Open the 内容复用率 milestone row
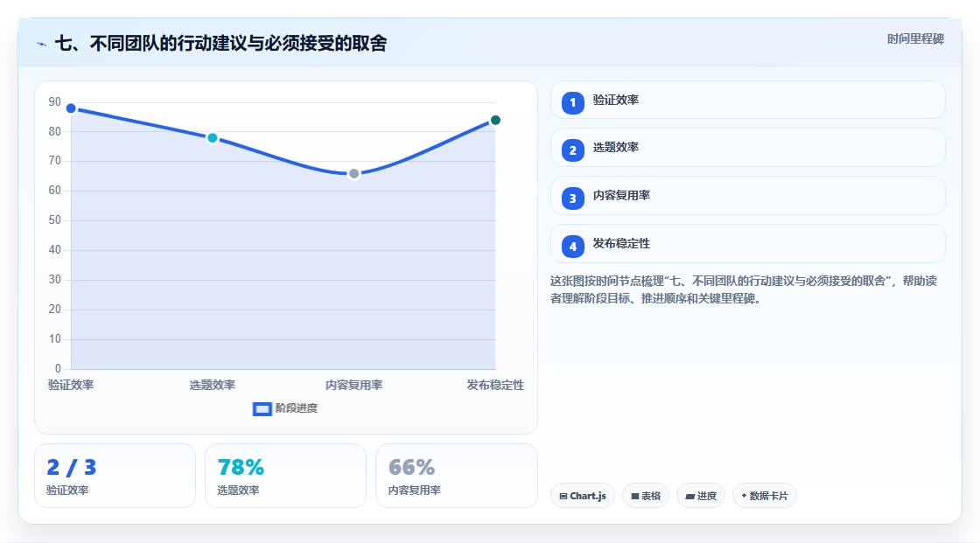The image size is (980, 543). [747, 196]
